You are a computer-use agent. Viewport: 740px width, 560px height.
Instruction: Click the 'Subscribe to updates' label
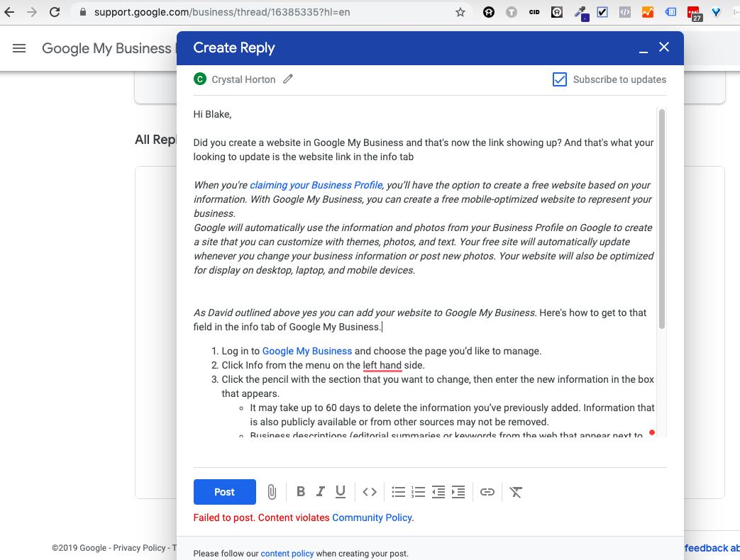(619, 79)
